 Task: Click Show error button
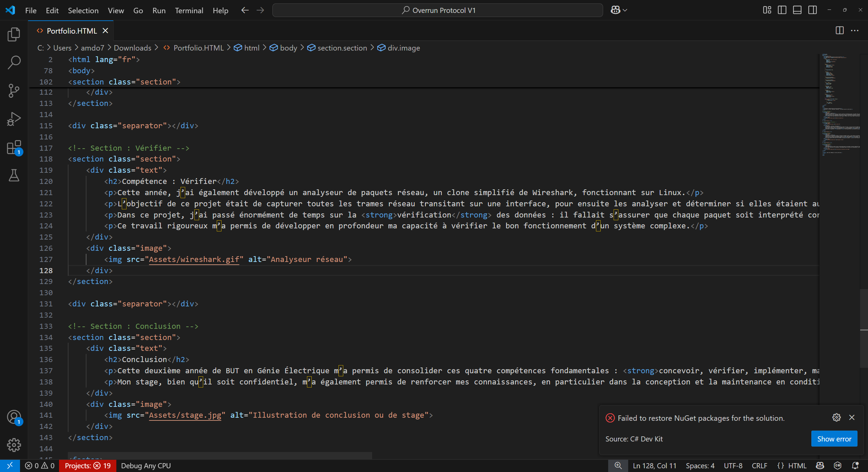pyautogui.click(x=834, y=439)
